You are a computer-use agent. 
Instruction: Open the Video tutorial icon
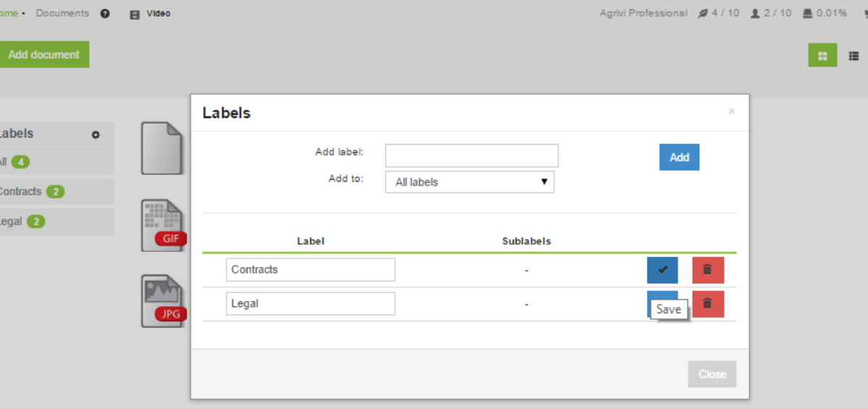coord(135,14)
